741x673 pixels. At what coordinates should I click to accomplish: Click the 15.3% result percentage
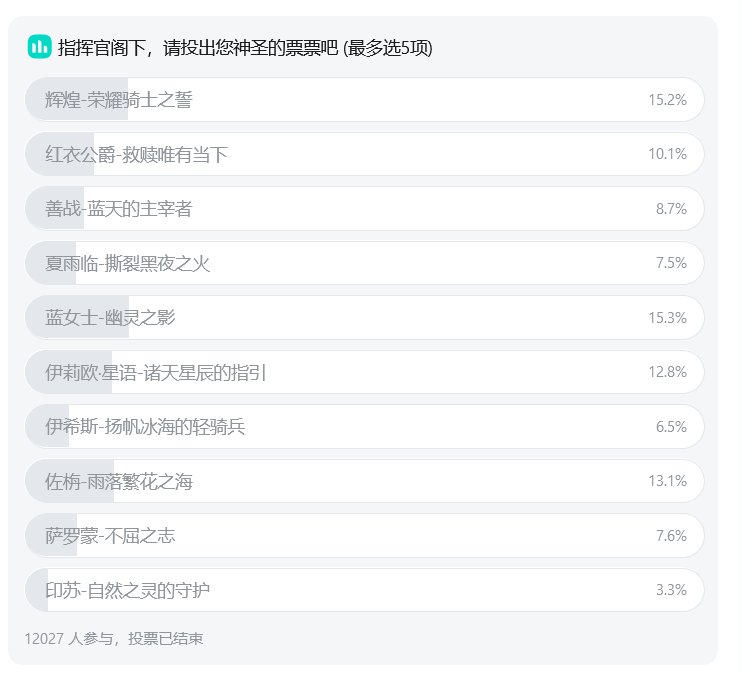[x=667, y=318]
